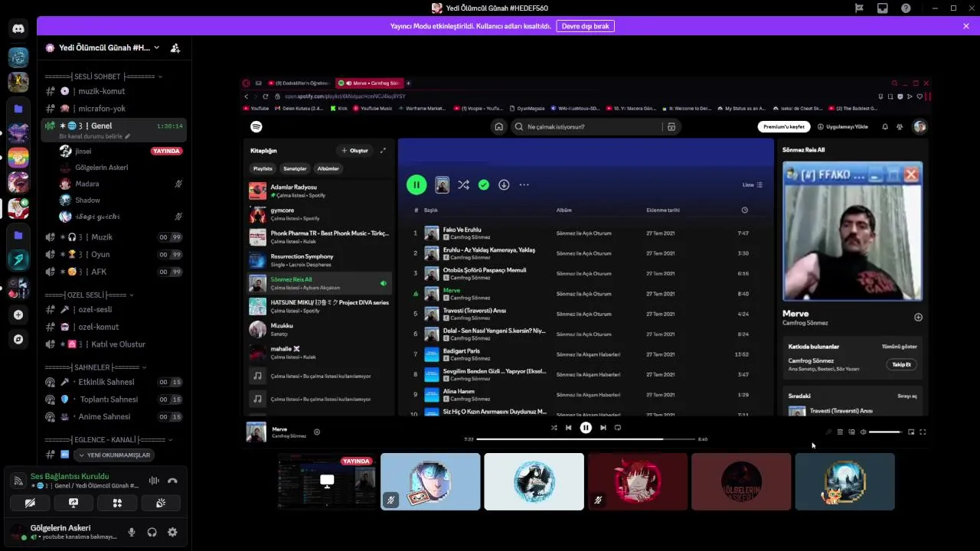
Task: Open the discover servers compass icon
Action: pos(18,339)
